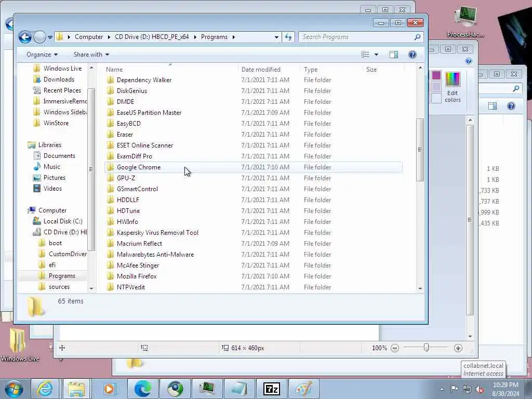
Task: Click Programs in the address breadcrumb
Action: tap(214, 37)
